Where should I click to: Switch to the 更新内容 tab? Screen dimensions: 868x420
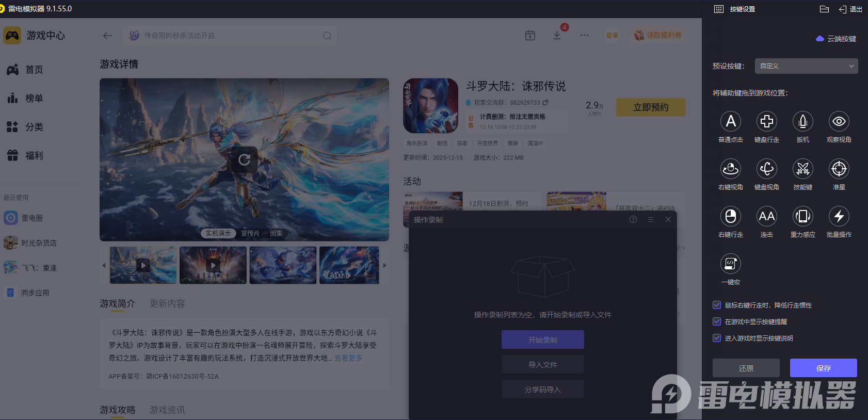coord(167,303)
